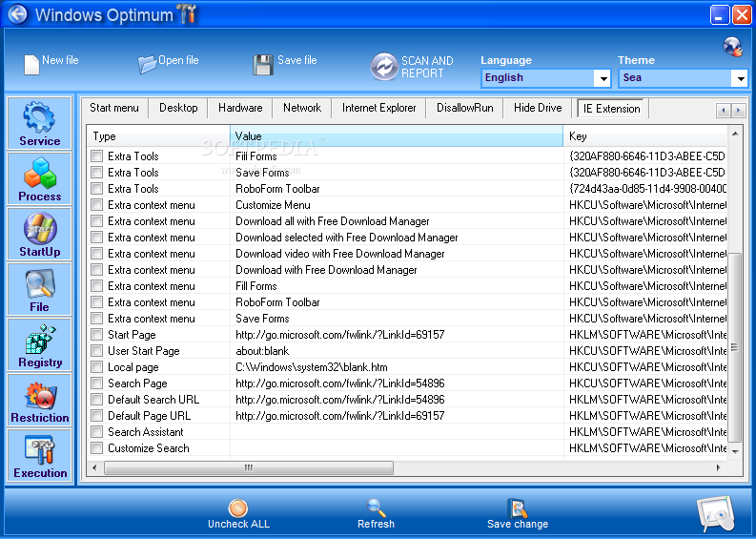Image resolution: width=756 pixels, height=539 pixels.
Task: Click the list scroll down arrow
Action: (x=735, y=451)
